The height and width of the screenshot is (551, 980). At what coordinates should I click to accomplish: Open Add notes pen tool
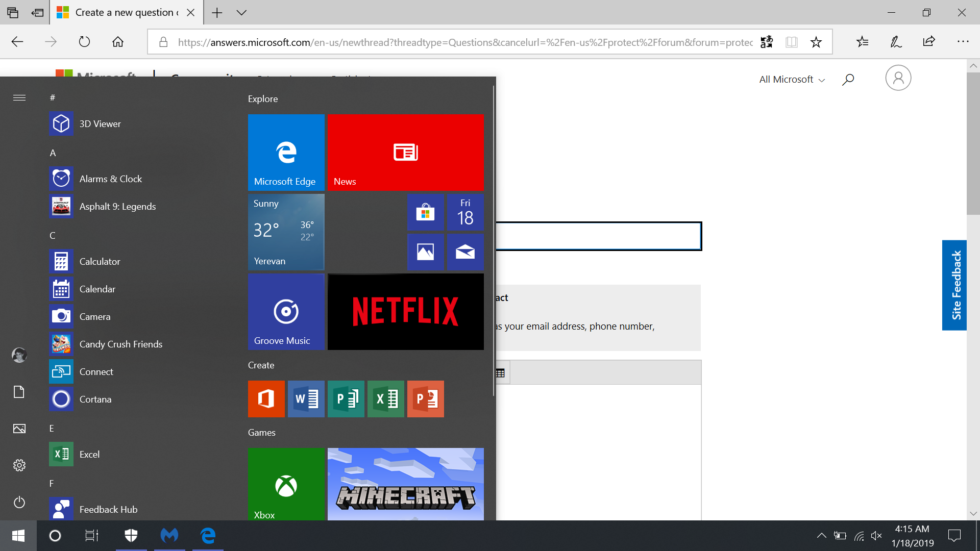click(896, 42)
